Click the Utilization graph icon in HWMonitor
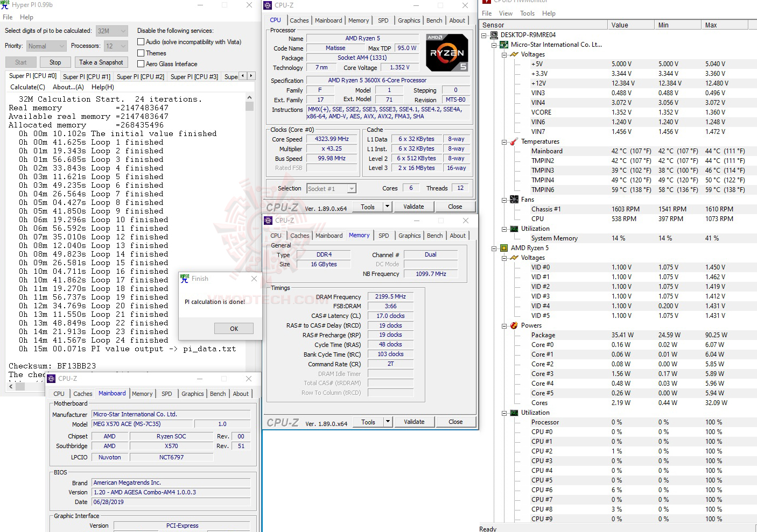The height and width of the screenshot is (532, 757). coord(514,228)
